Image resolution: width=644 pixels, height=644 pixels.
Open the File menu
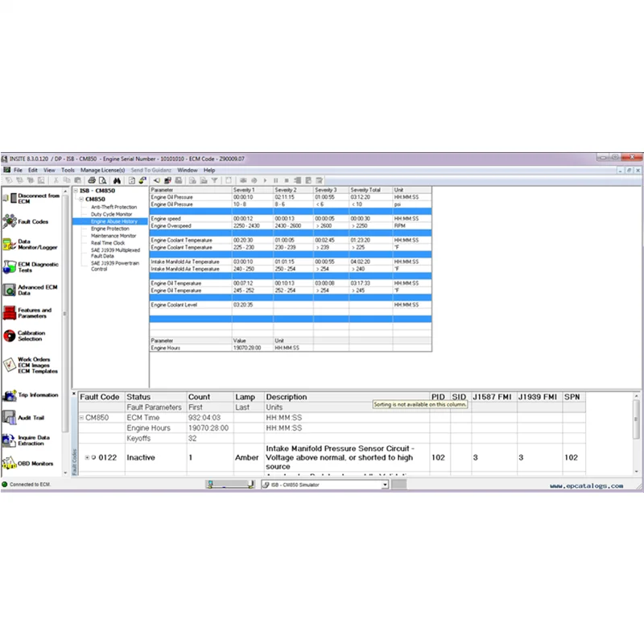pos(18,170)
